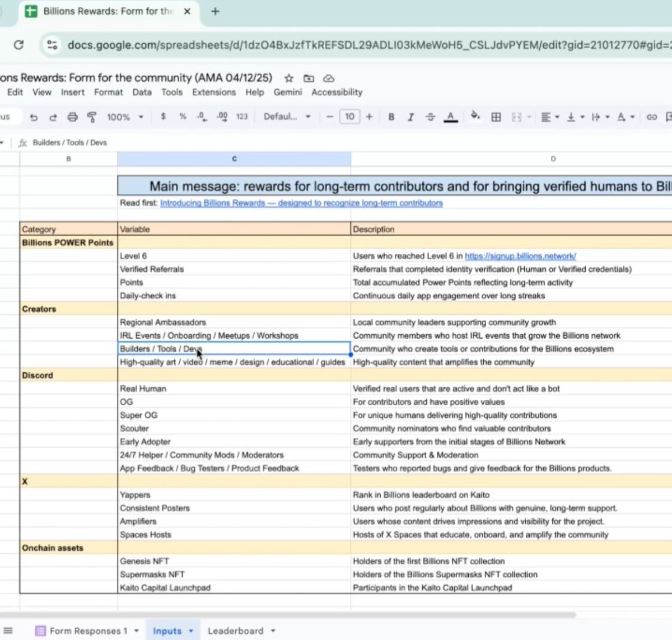Format as currency with dollar icon
672x640 pixels.
point(163,116)
